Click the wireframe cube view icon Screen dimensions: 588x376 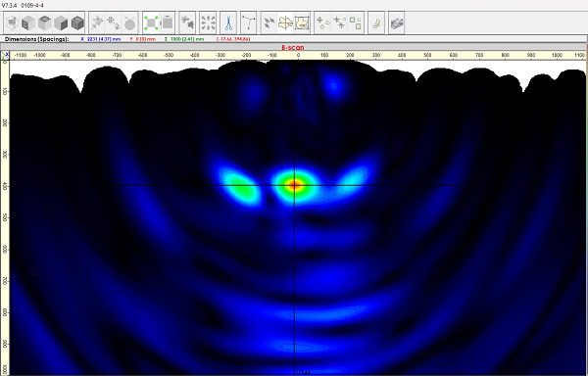13,23
